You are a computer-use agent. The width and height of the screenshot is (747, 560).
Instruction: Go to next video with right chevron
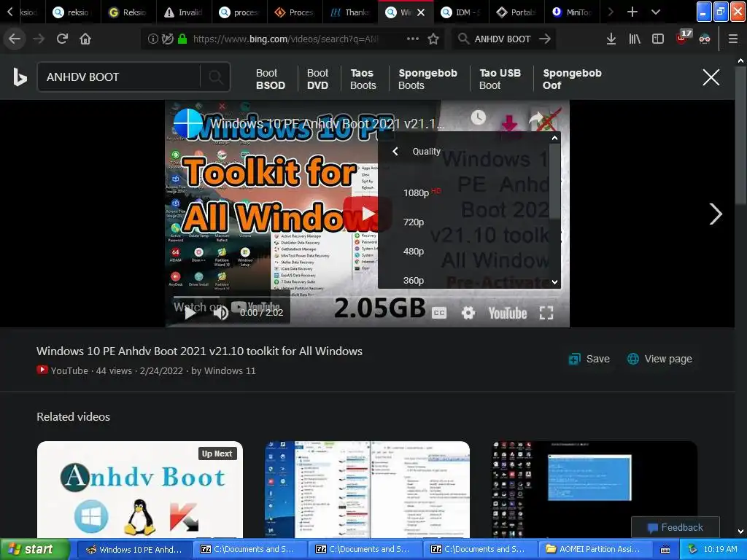tap(715, 214)
